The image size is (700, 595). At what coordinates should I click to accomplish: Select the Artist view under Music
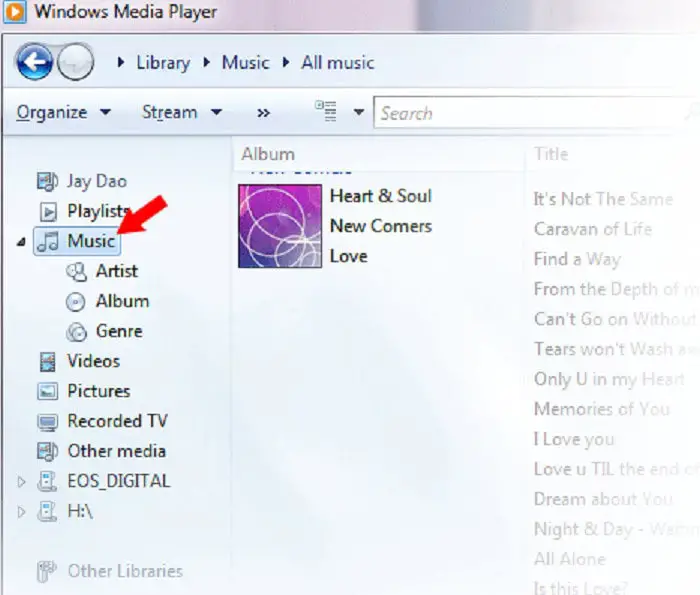click(x=117, y=271)
